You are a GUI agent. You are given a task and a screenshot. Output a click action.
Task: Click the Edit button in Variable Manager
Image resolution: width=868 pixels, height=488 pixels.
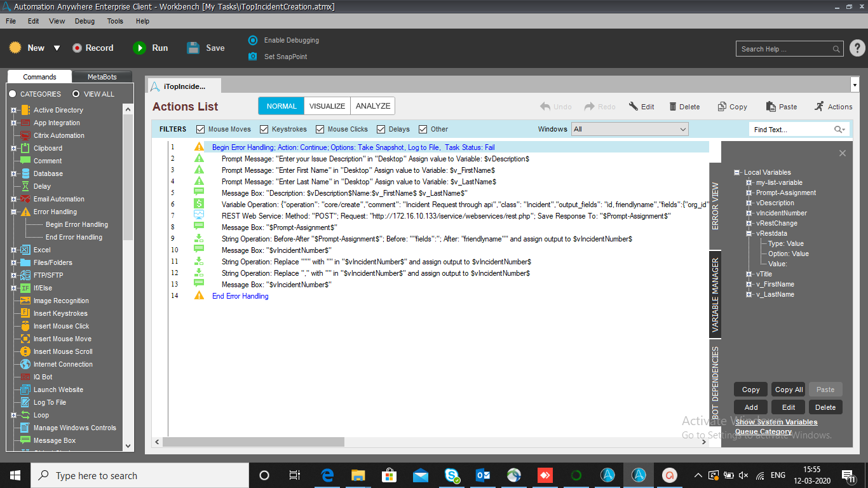click(789, 407)
